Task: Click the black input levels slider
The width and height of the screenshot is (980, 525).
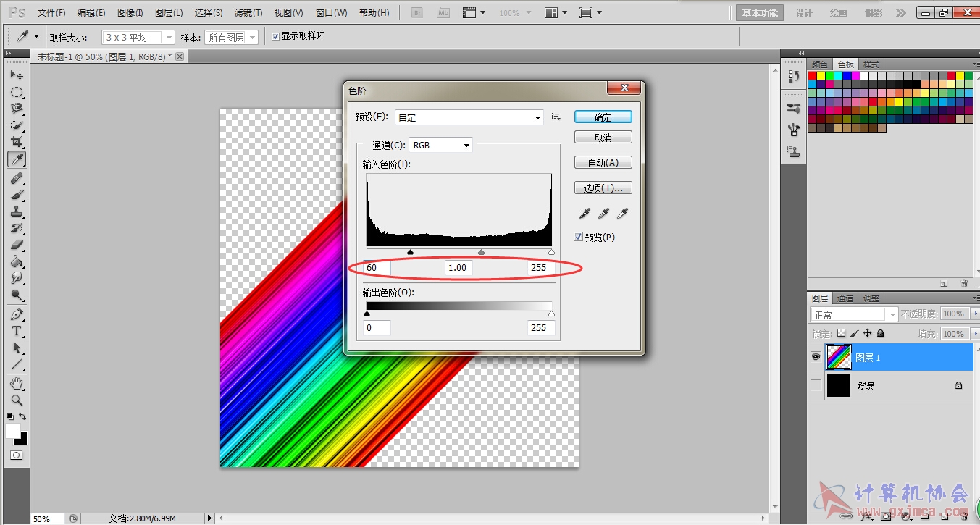Action: [410, 252]
